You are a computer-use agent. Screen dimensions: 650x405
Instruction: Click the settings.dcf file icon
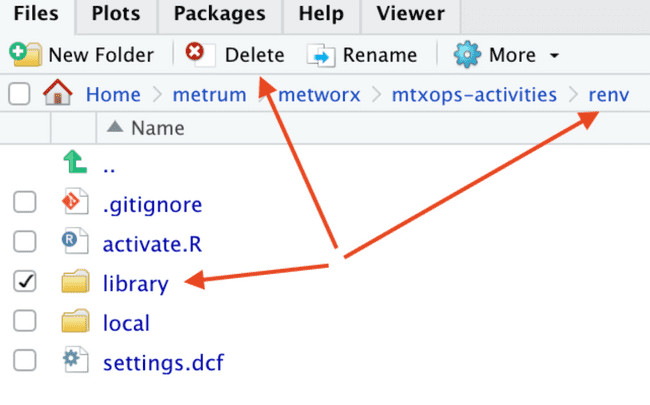point(75,360)
